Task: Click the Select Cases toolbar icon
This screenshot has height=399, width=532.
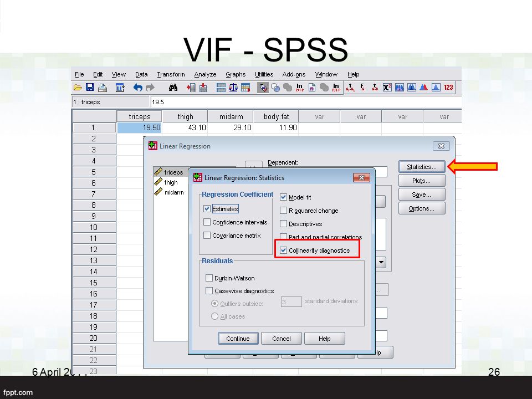Action: (245, 88)
